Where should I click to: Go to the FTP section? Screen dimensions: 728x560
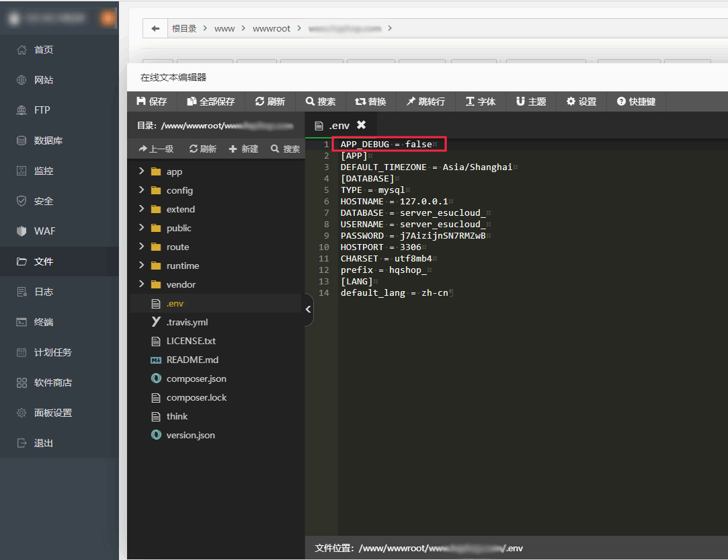coord(42,110)
